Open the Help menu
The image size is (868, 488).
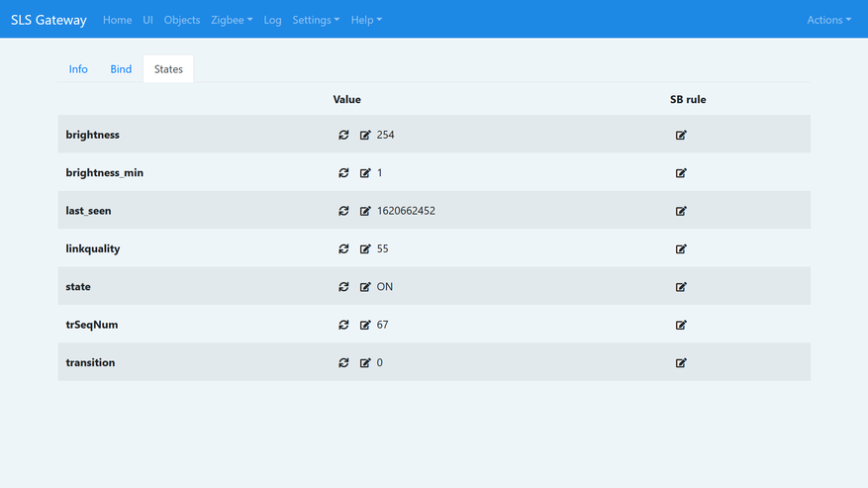click(366, 20)
